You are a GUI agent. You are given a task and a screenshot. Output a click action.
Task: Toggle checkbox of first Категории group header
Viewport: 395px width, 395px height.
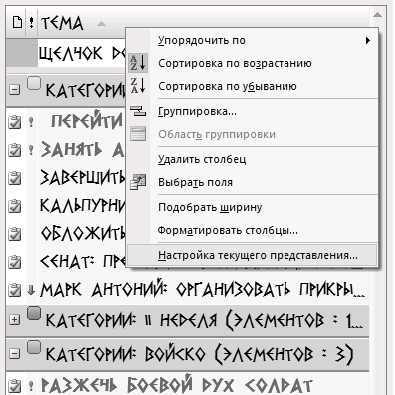point(34,83)
